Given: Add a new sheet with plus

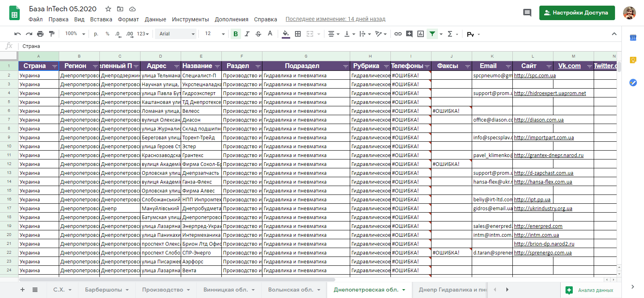Looking at the screenshot, I should (x=23, y=290).
